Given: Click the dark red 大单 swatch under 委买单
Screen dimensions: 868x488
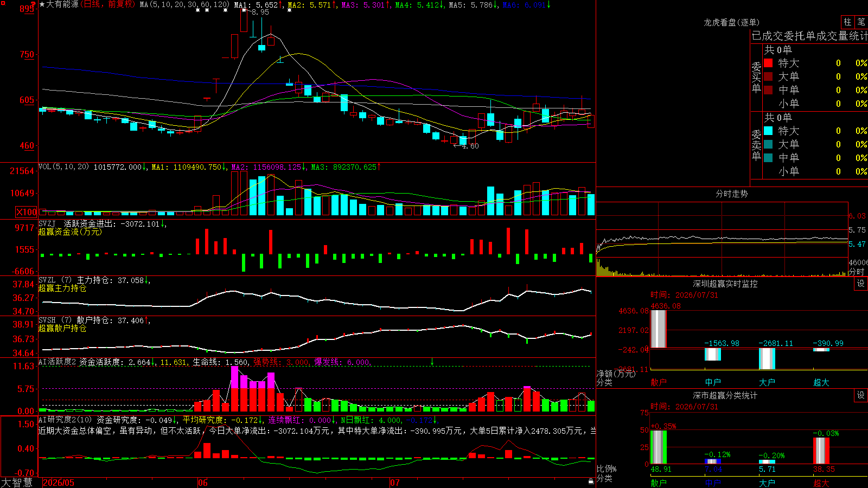Looking at the screenshot, I should tap(768, 76).
